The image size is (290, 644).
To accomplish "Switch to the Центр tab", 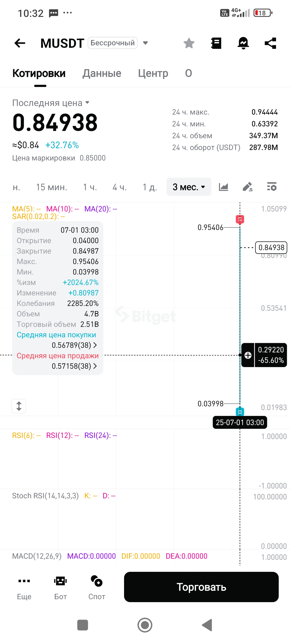I will 153,73.
